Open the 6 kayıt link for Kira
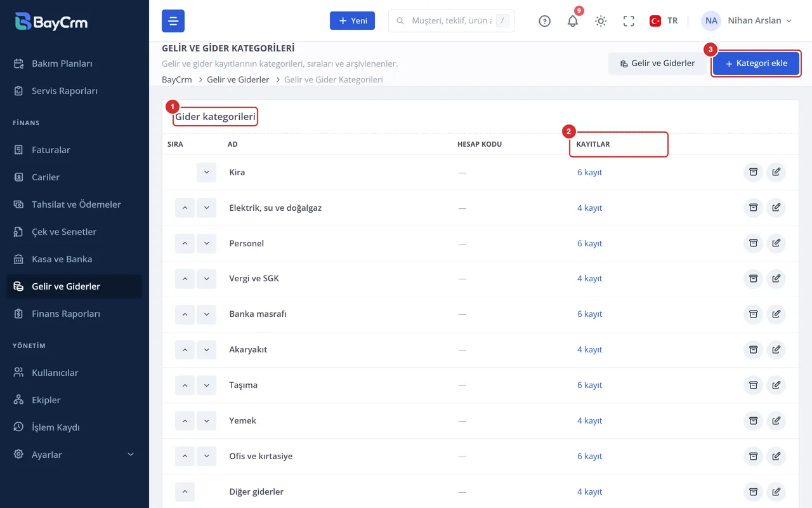The image size is (812, 508). click(x=589, y=172)
